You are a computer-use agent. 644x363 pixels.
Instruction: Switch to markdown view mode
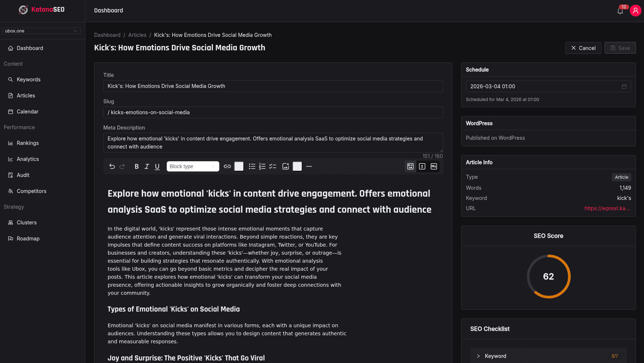(x=434, y=166)
